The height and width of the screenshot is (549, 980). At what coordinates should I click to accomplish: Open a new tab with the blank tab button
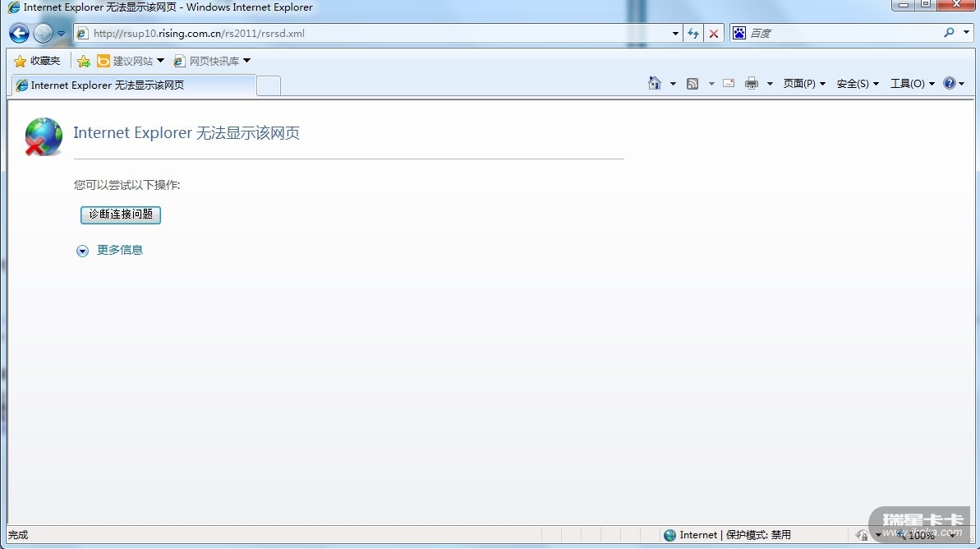coord(269,85)
